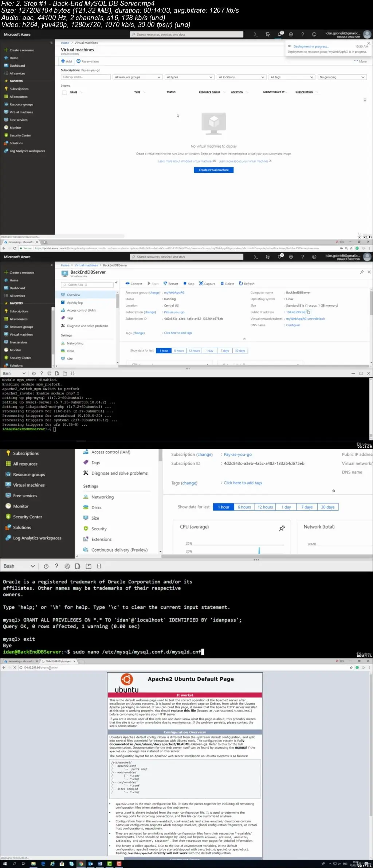The height and width of the screenshot is (868, 373).
Task: Copy the public IP address 104.43.249.66
Action: tap(309, 312)
